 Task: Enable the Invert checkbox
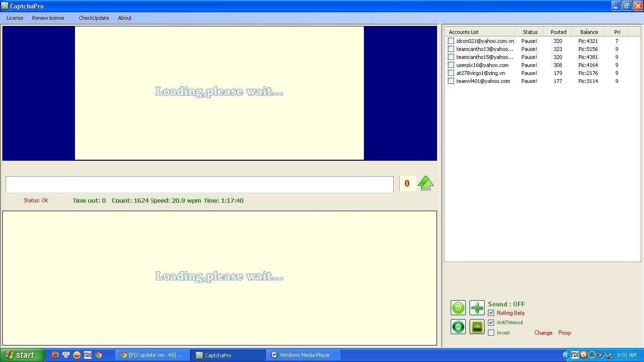[491, 333]
